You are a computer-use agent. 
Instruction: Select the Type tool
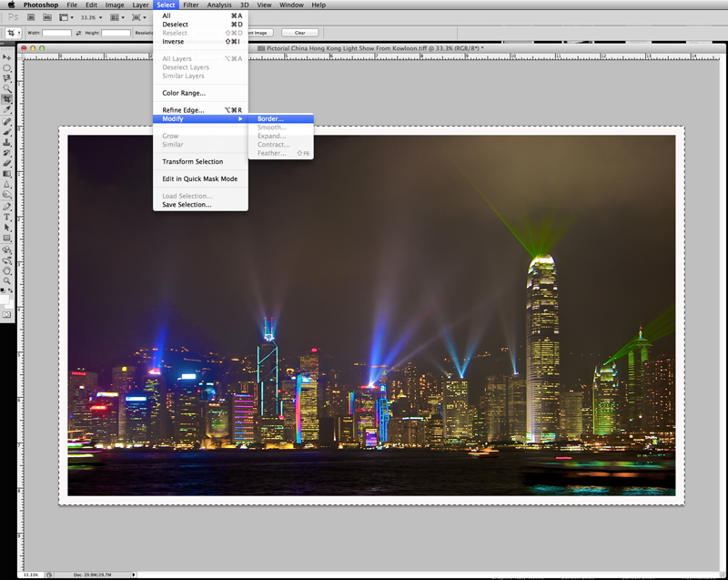point(7,217)
